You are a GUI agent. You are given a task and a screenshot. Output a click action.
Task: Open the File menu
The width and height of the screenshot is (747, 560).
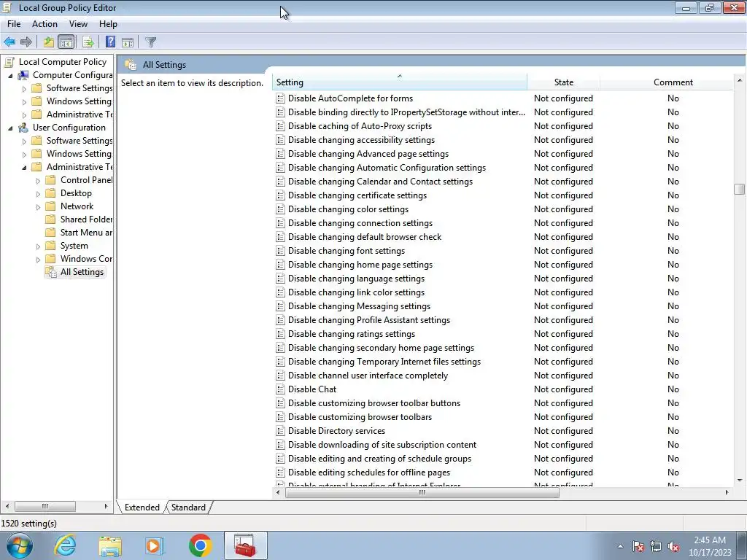coord(14,24)
